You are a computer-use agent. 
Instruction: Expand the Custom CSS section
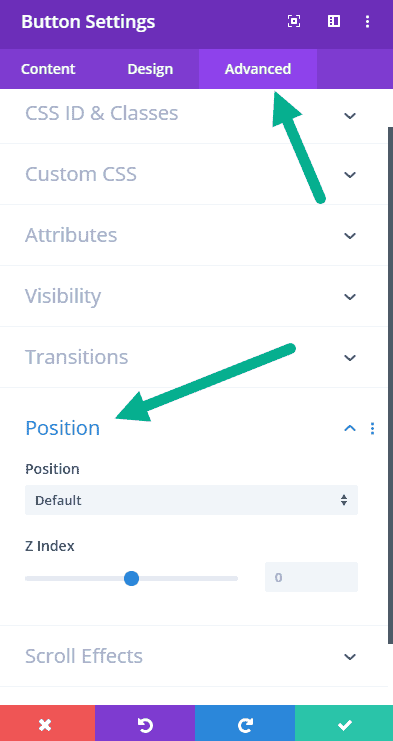tap(194, 174)
